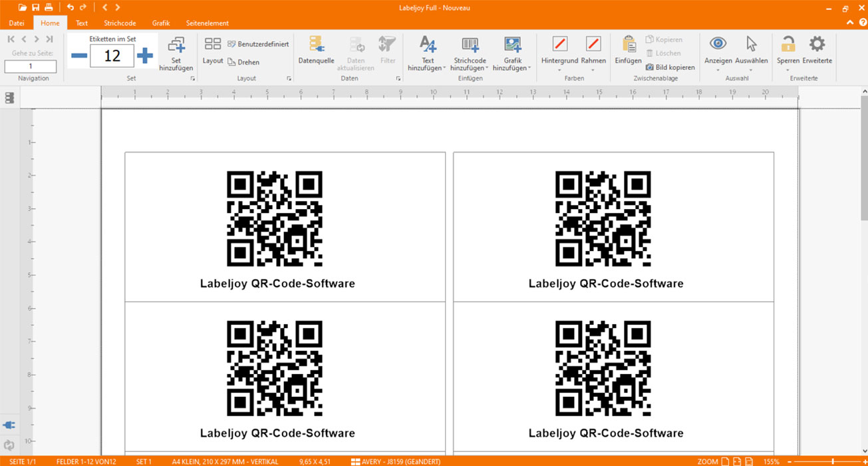Expand the Daten group dialog launcher

399,79
